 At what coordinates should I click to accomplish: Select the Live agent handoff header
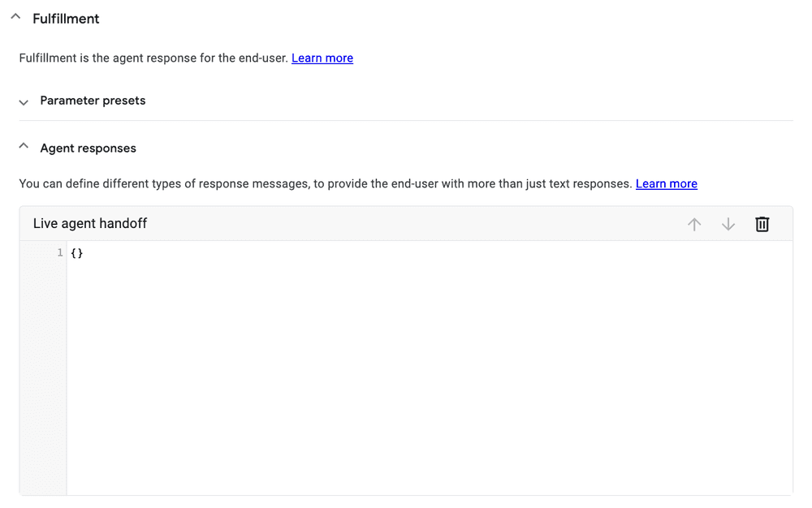click(x=89, y=223)
